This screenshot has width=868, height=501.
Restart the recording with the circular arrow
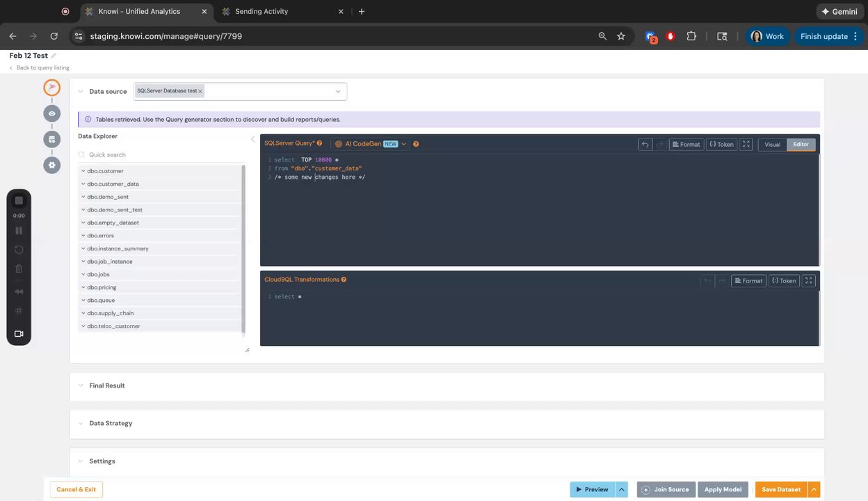19,249
